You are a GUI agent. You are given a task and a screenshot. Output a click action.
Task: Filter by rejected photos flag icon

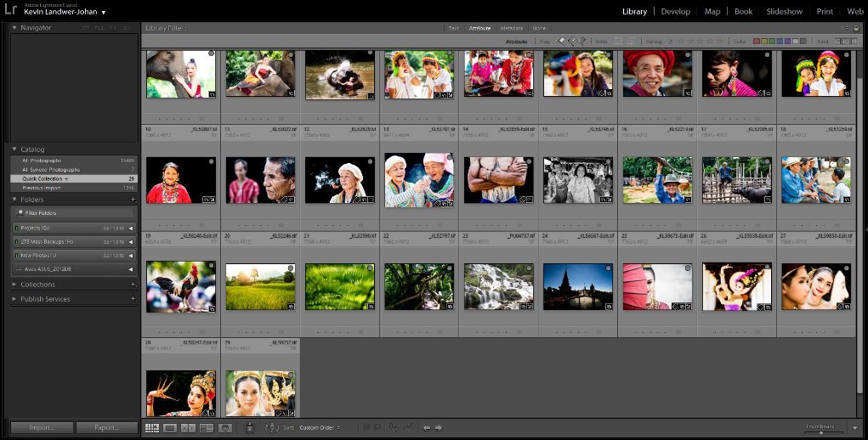[x=582, y=41]
